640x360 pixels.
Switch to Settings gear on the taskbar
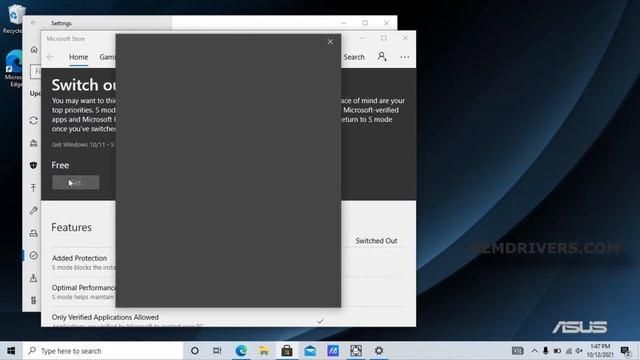379,351
